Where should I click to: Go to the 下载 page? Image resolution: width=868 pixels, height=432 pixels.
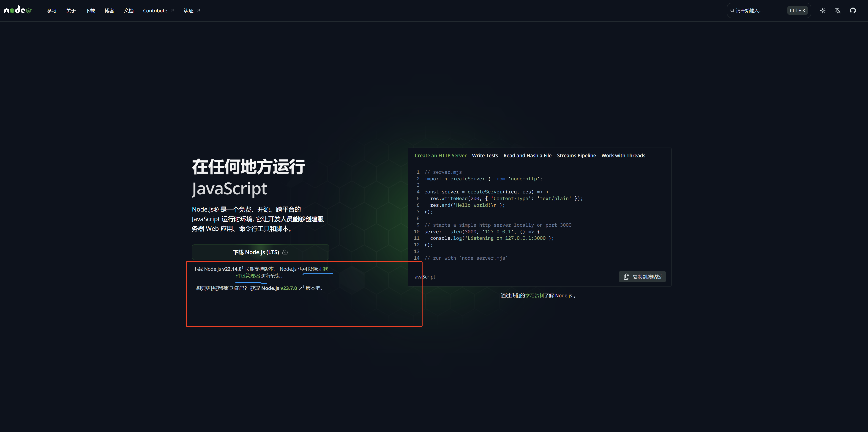[x=90, y=11]
